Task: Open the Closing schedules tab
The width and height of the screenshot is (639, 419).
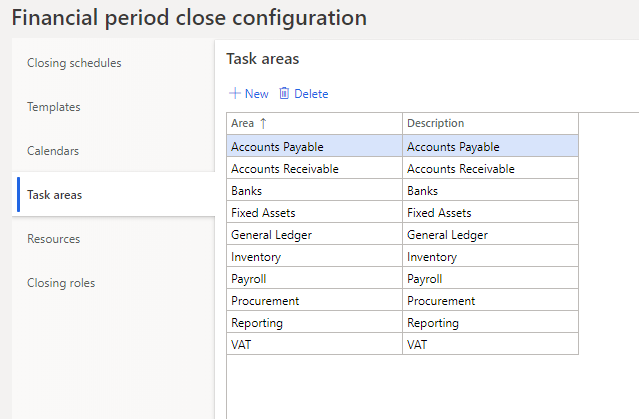Action: point(74,63)
